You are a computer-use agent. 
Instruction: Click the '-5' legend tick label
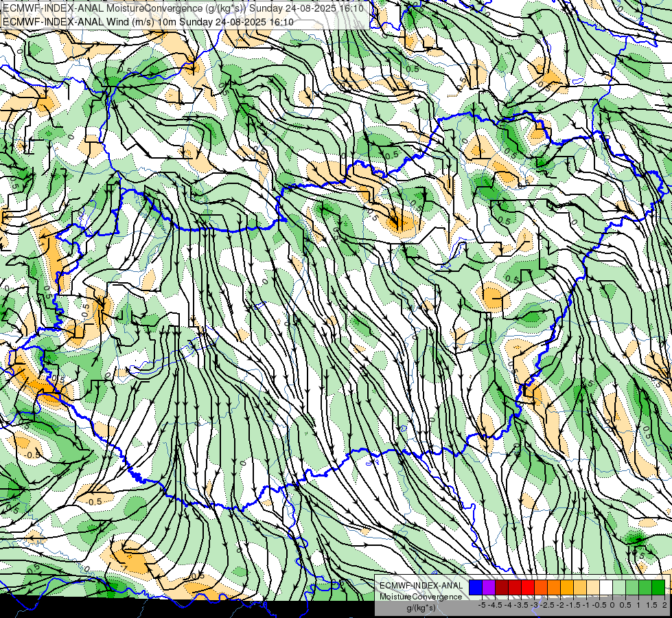point(482,605)
